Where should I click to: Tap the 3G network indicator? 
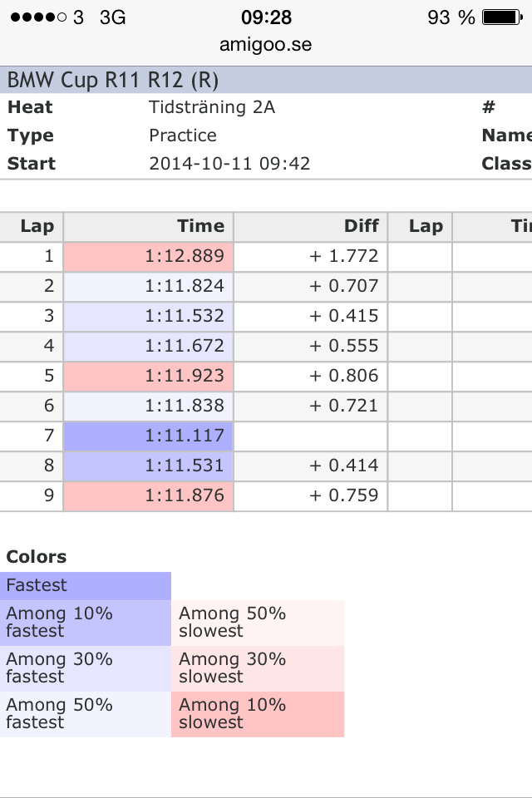[x=112, y=17]
